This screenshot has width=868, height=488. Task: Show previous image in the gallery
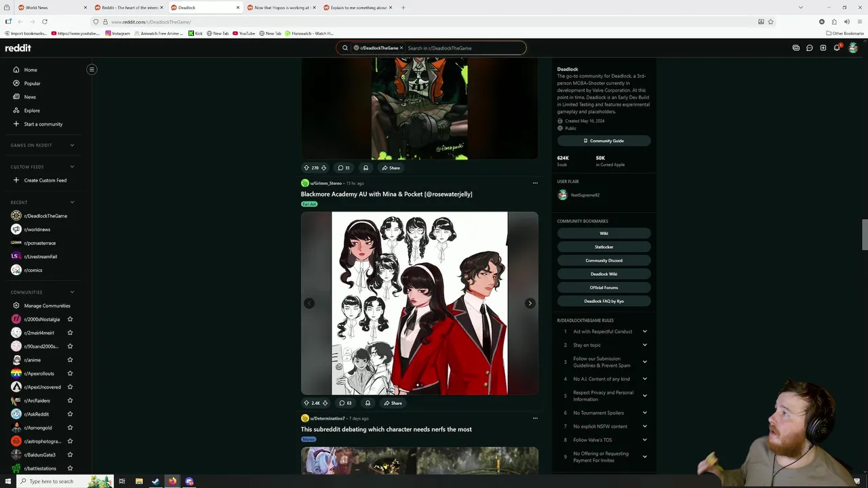309,303
